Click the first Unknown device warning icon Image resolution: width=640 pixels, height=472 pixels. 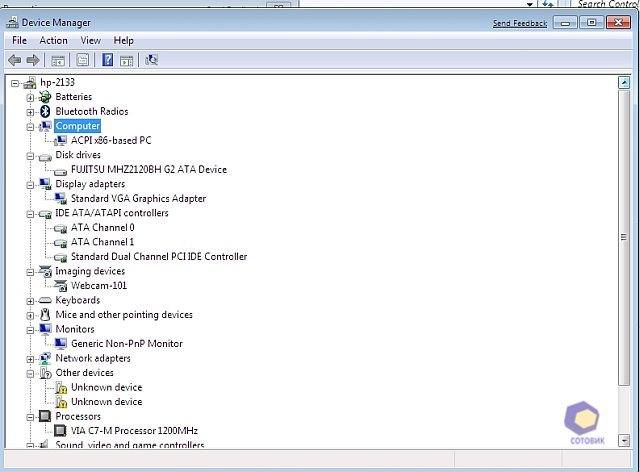(x=60, y=387)
